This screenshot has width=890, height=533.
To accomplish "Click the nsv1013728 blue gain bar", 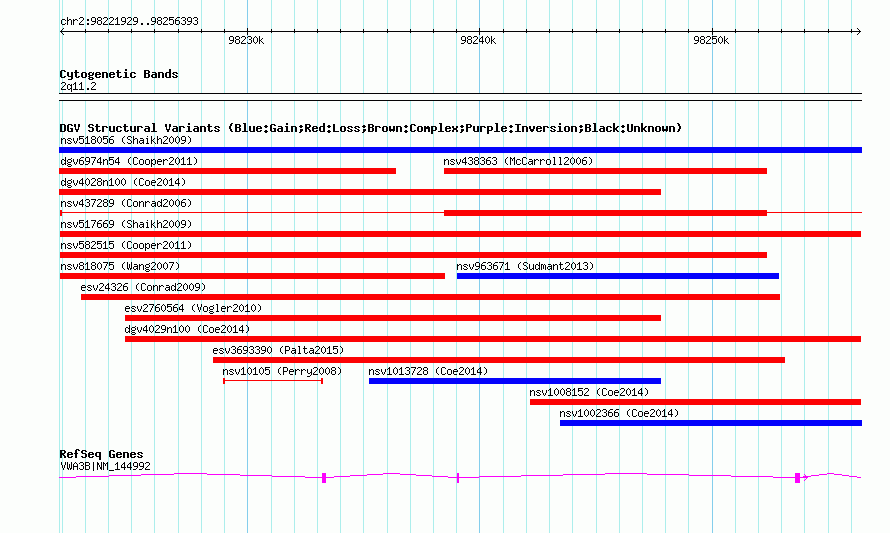I will (515, 381).
